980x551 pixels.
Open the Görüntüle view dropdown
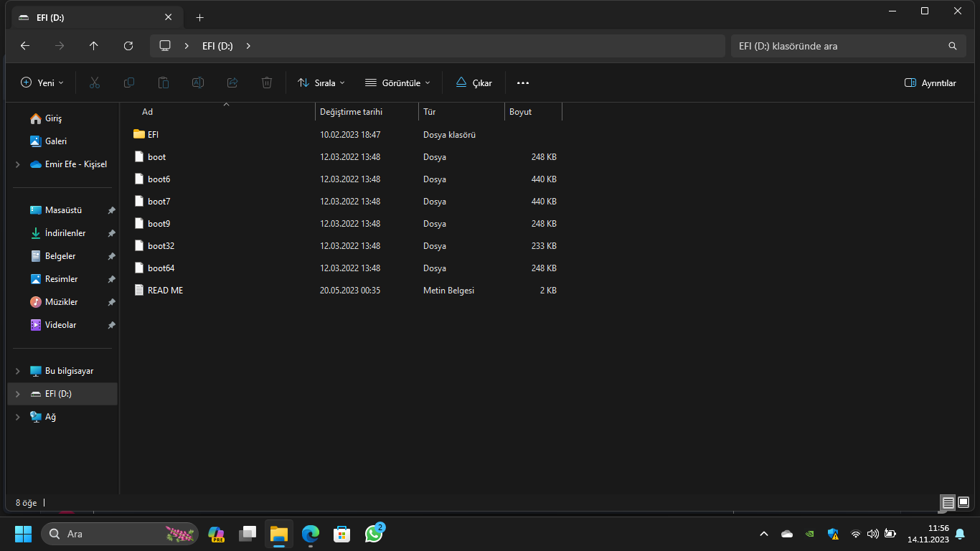(x=397, y=83)
